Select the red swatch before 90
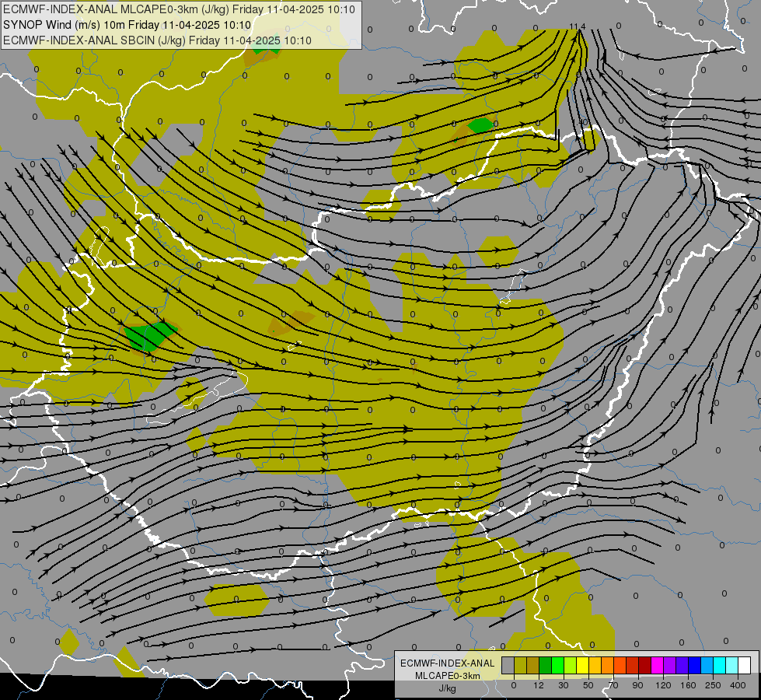 [633, 666]
